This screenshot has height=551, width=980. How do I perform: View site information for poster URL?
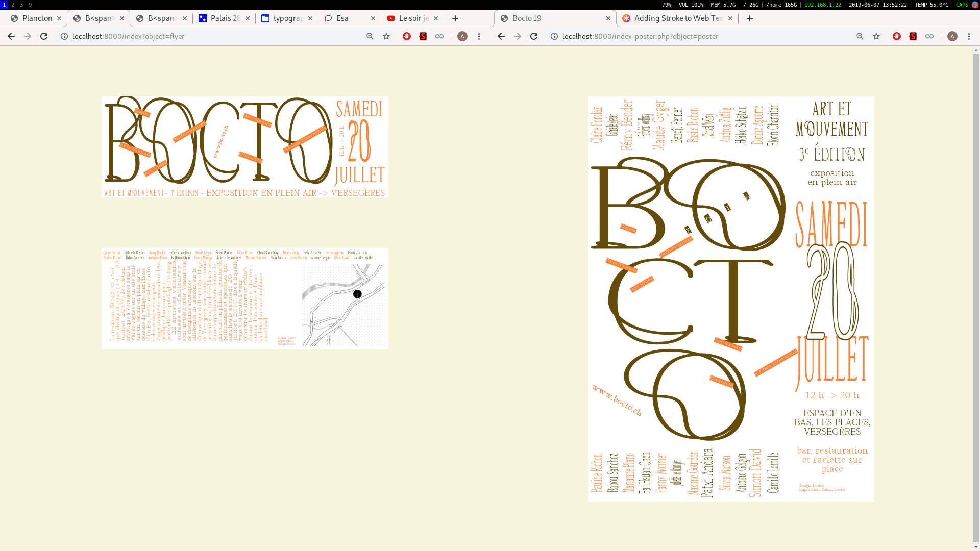pos(554,36)
